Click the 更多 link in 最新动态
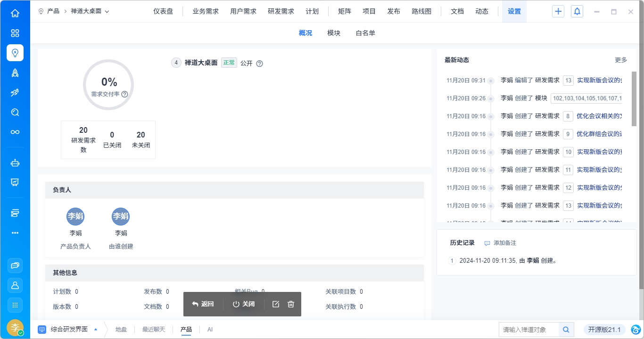 click(621, 60)
